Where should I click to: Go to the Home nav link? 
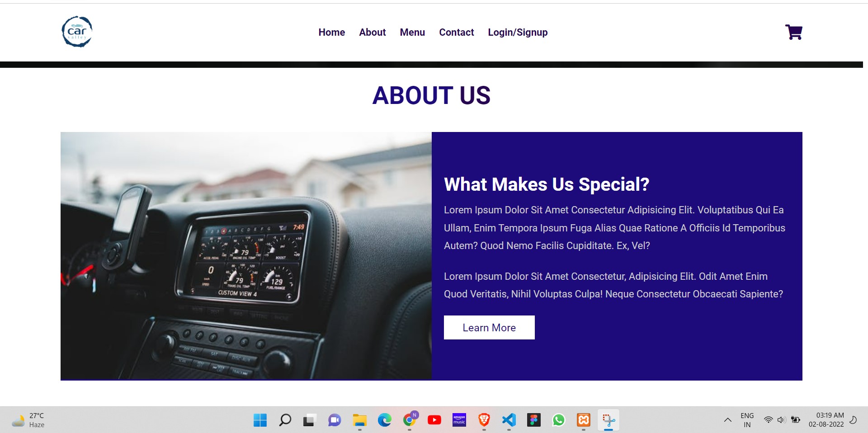(331, 33)
